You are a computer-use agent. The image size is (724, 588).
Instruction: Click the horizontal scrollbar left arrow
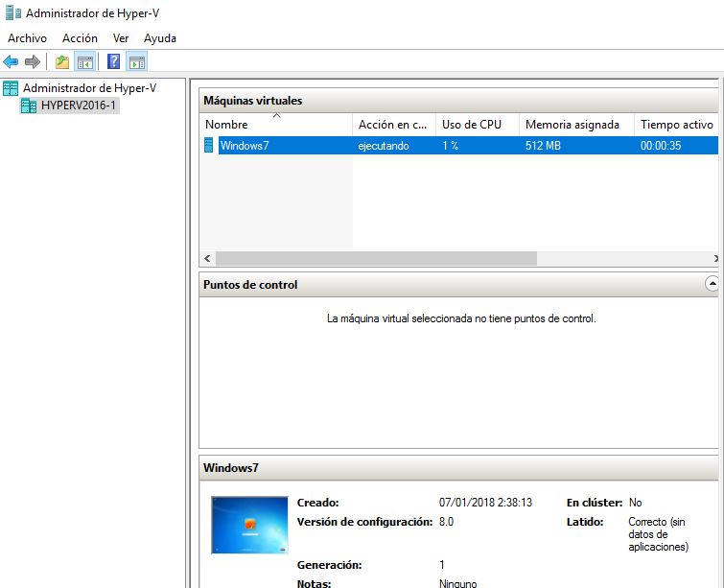coord(207,259)
